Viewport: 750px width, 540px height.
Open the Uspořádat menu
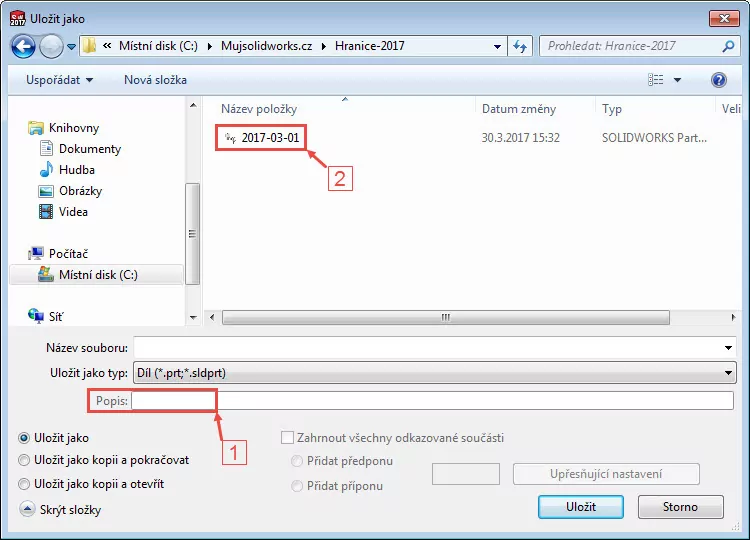[59, 80]
